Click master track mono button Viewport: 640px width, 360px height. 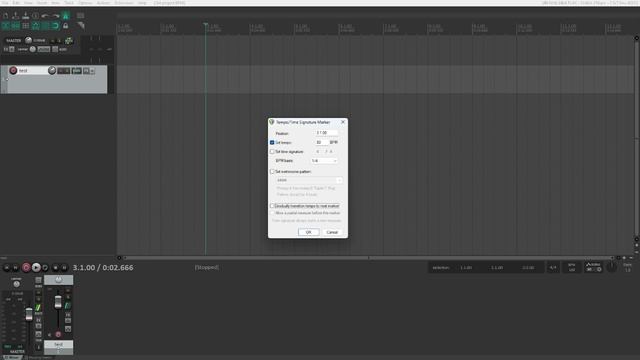click(55, 49)
